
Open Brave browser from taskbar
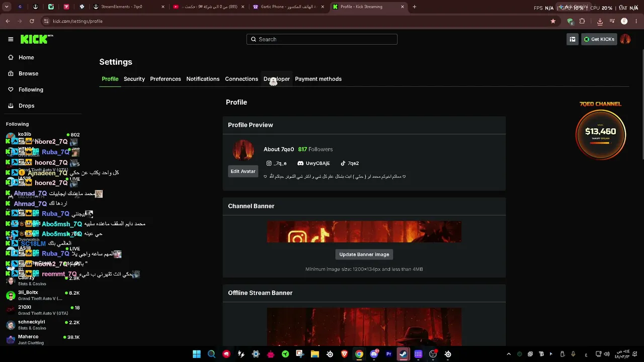tap(345, 354)
